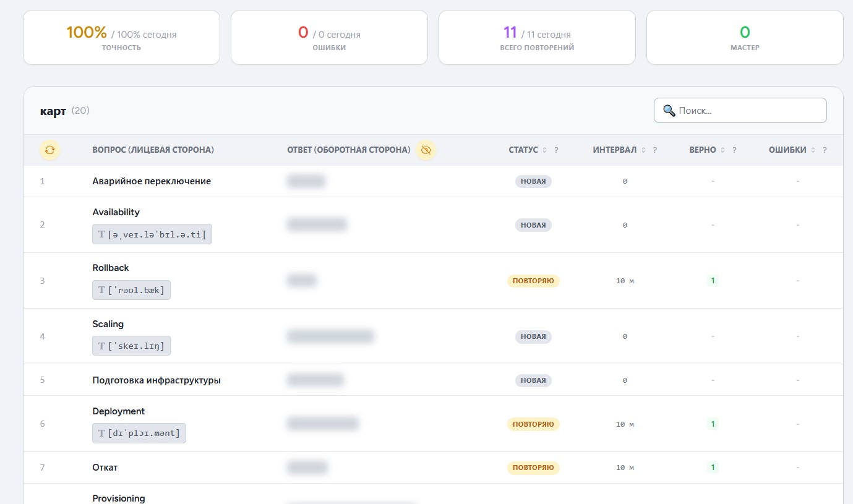The width and height of the screenshot is (853, 504).
Task: Reveal the hidden answer for Откат
Action: [306, 468]
